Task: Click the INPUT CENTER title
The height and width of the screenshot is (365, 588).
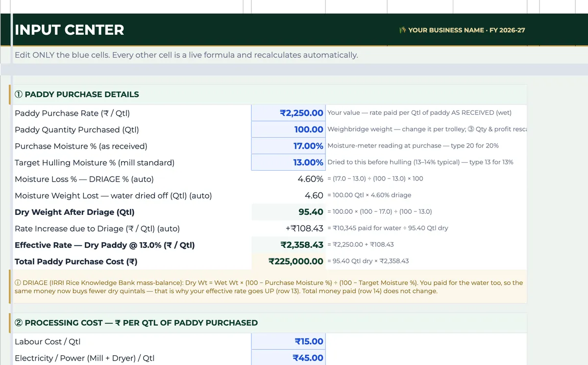Action: [x=70, y=30]
